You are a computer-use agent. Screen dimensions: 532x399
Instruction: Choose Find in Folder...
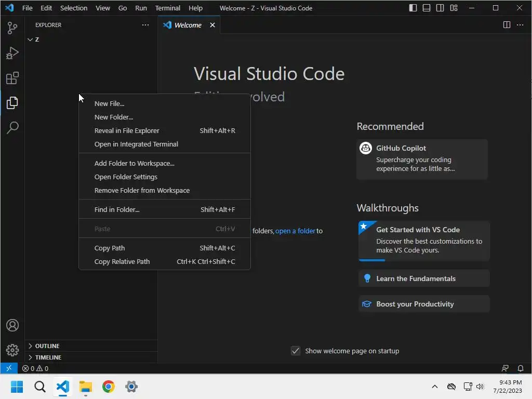click(165, 210)
